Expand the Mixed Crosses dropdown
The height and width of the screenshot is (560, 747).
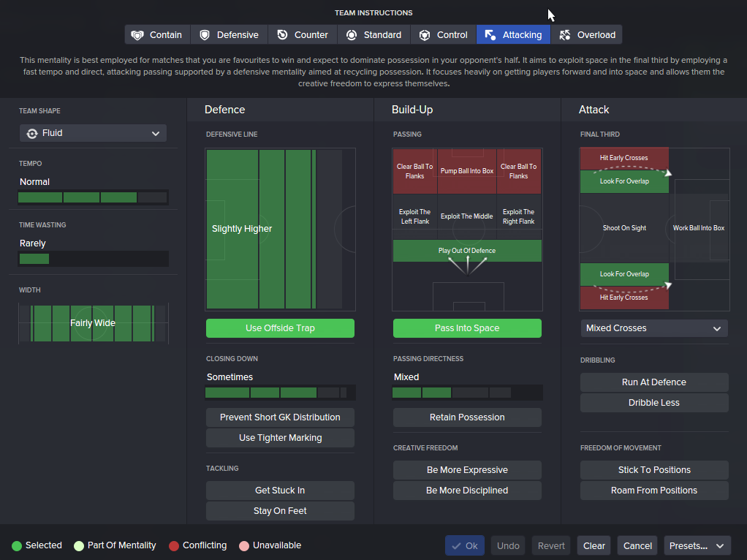pyautogui.click(x=654, y=328)
